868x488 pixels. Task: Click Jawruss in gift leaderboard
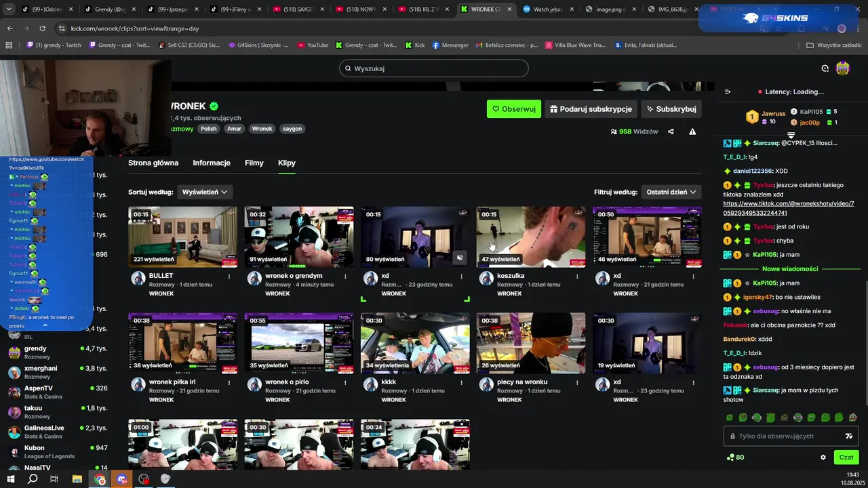coord(773,113)
